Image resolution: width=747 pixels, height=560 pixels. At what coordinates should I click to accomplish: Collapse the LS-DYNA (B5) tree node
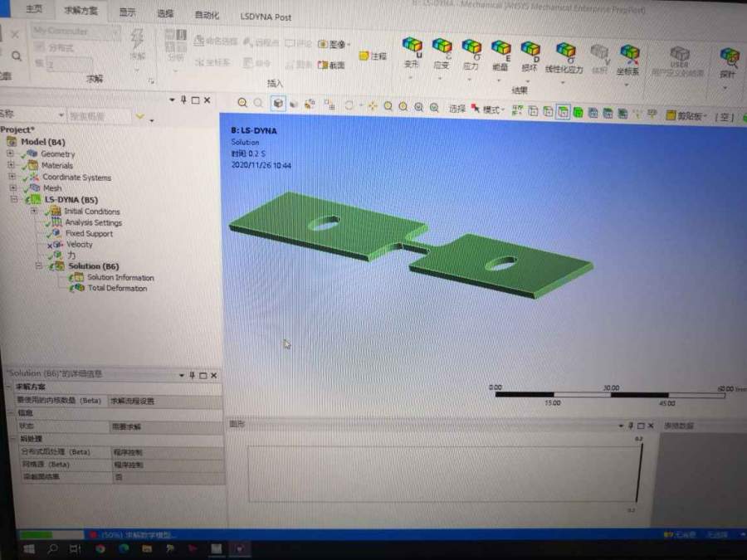(x=14, y=199)
